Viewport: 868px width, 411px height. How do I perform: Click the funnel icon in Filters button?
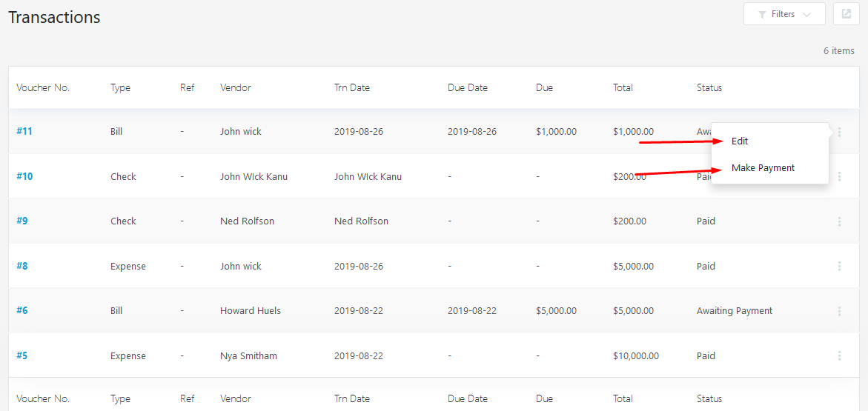click(762, 14)
